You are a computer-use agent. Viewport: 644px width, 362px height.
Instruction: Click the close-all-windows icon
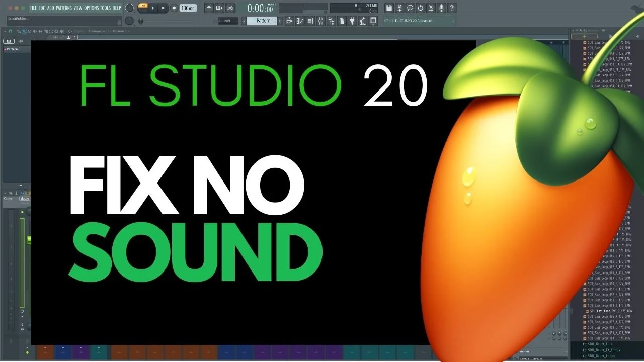click(373, 21)
